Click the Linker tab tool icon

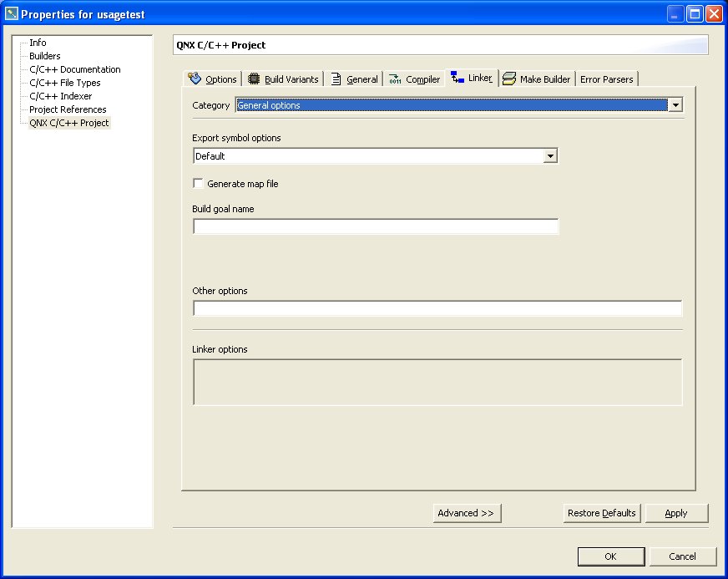pyautogui.click(x=456, y=78)
